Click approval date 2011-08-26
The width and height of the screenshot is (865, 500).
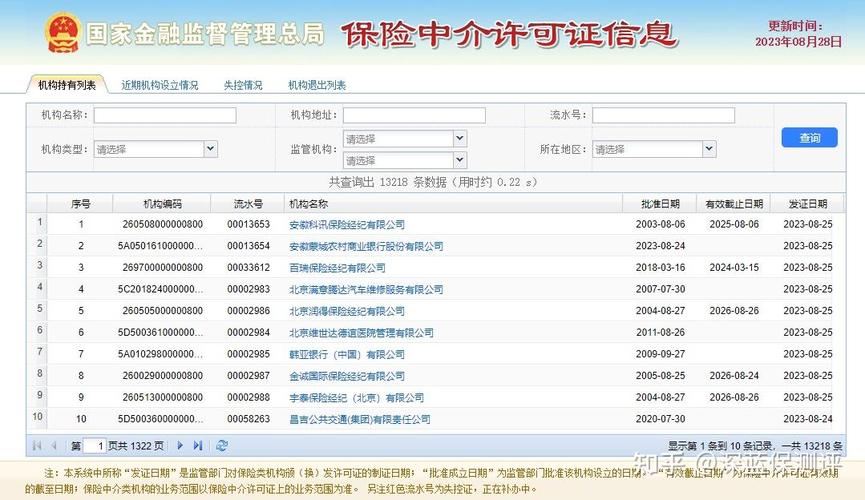coord(660,332)
